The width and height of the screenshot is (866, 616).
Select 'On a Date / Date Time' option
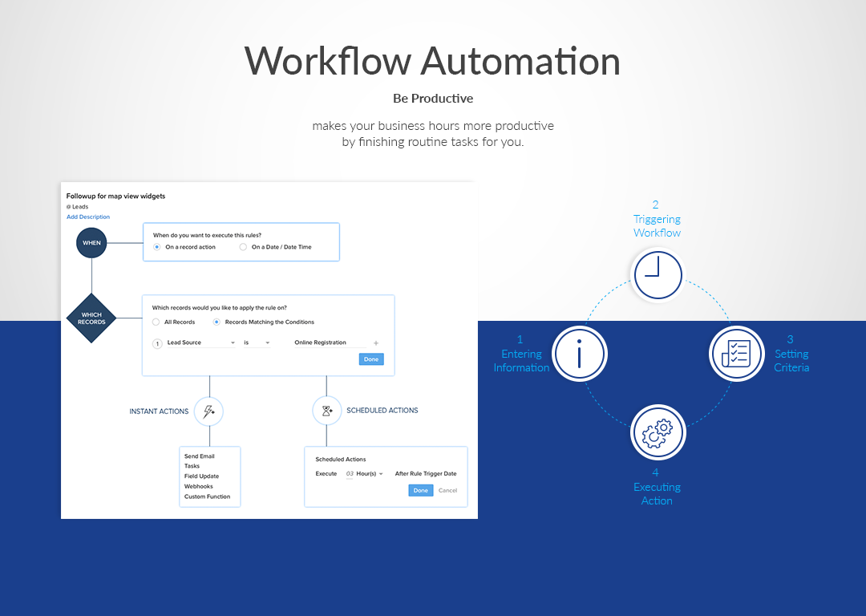(x=244, y=247)
